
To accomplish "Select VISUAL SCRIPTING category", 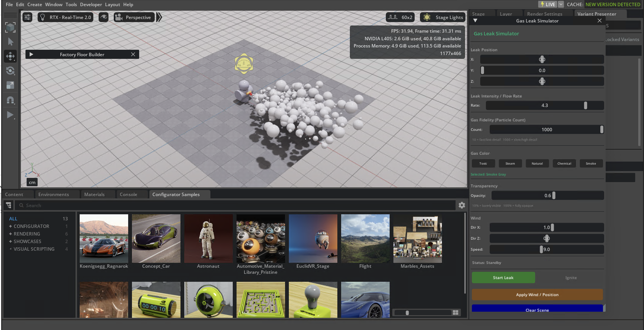I will click(34, 249).
